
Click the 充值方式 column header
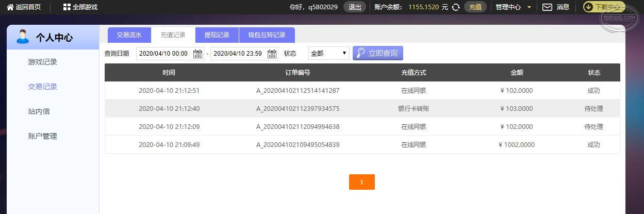(x=414, y=73)
